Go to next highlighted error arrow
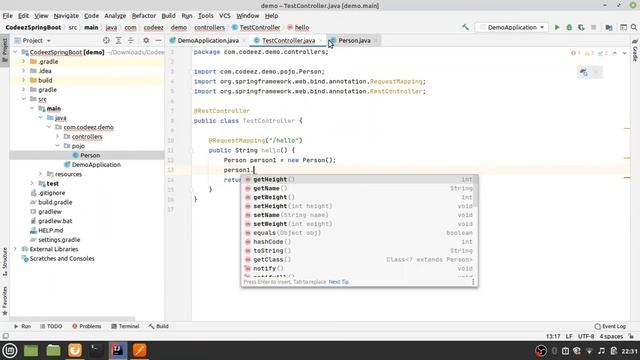The width and height of the screenshot is (640, 360). (624, 53)
